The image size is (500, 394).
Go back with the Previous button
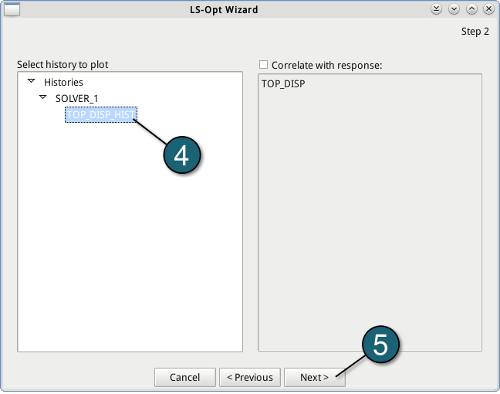coord(250,377)
